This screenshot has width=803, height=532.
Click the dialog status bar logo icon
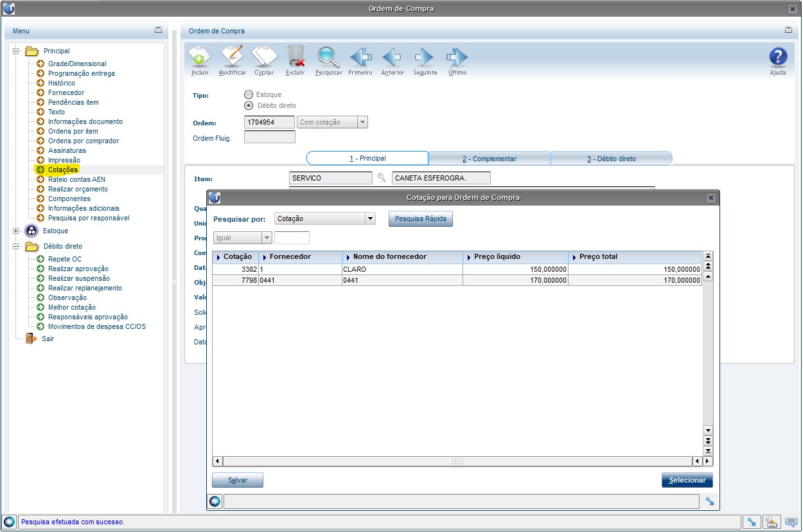coord(215,501)
